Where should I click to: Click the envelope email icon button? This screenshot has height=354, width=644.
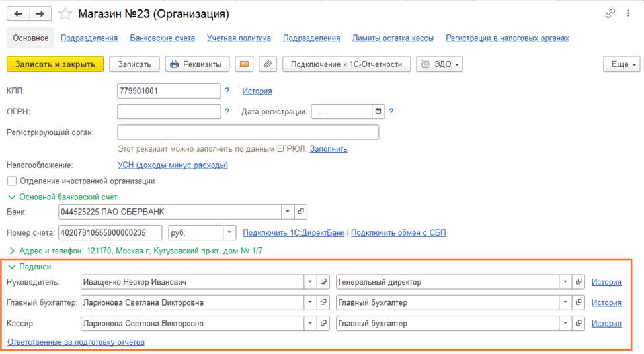244,64
